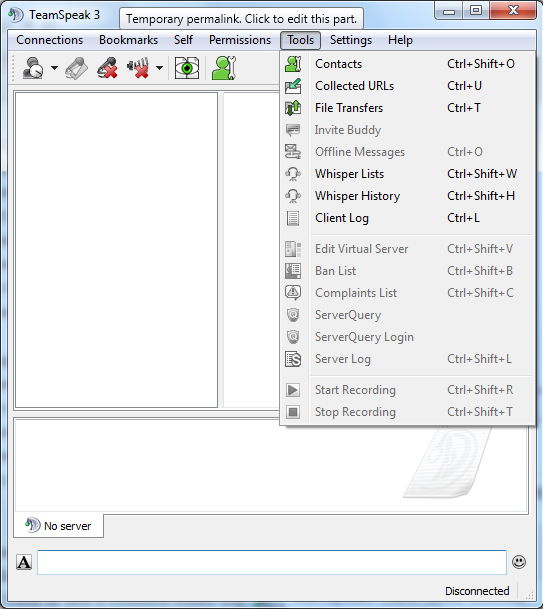Click the Edit Virtual Server icon

(x=293, y=249)
